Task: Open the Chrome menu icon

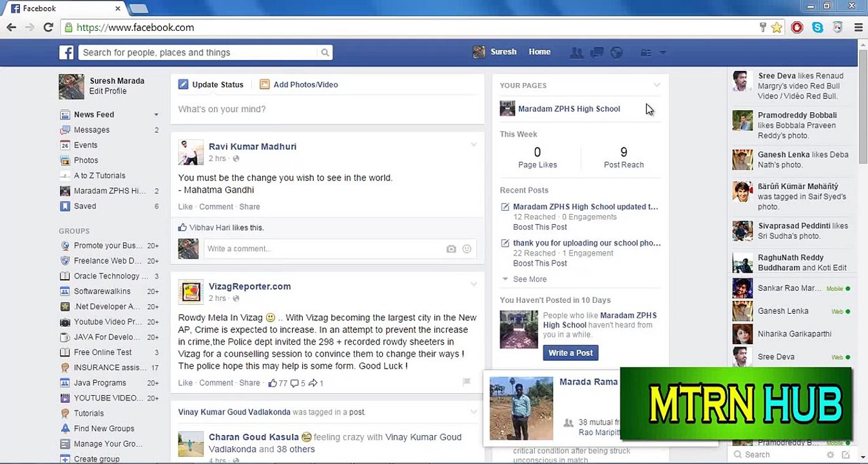Action: point(858,28)
